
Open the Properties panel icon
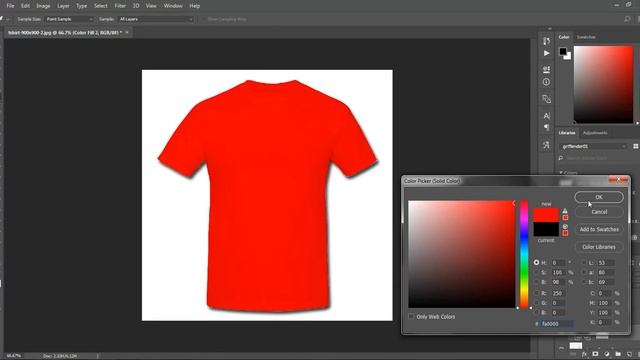click(x=547, y=69)
